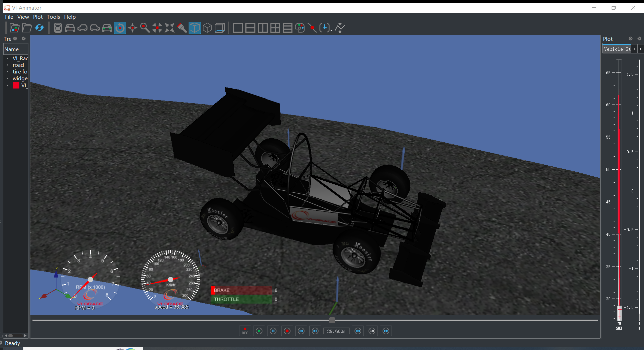
Task: Close the Tree panel
Action: tap(24, 39)
